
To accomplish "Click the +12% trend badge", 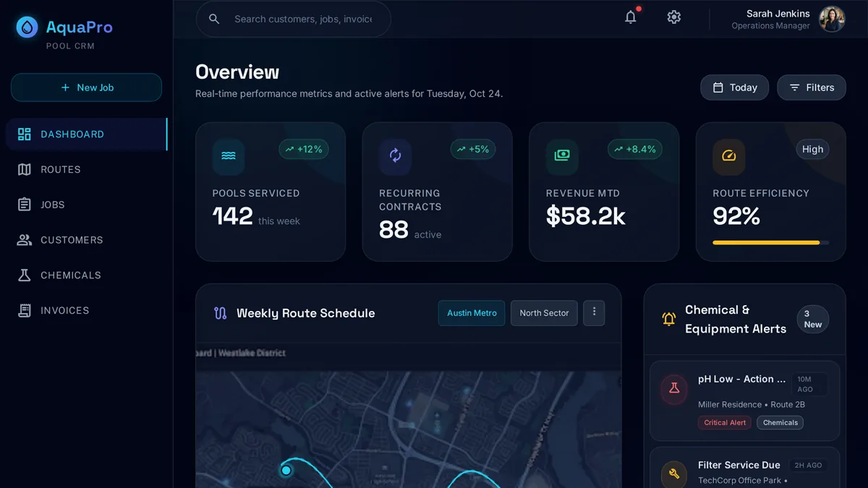I will click(304, 150).
